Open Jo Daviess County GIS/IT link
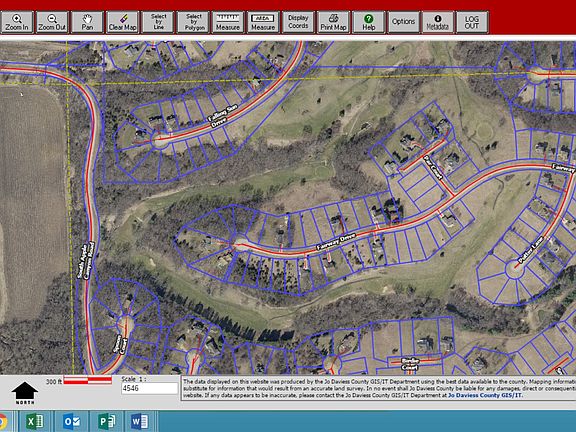Screen dimensions: 576x432 (485, 395)
